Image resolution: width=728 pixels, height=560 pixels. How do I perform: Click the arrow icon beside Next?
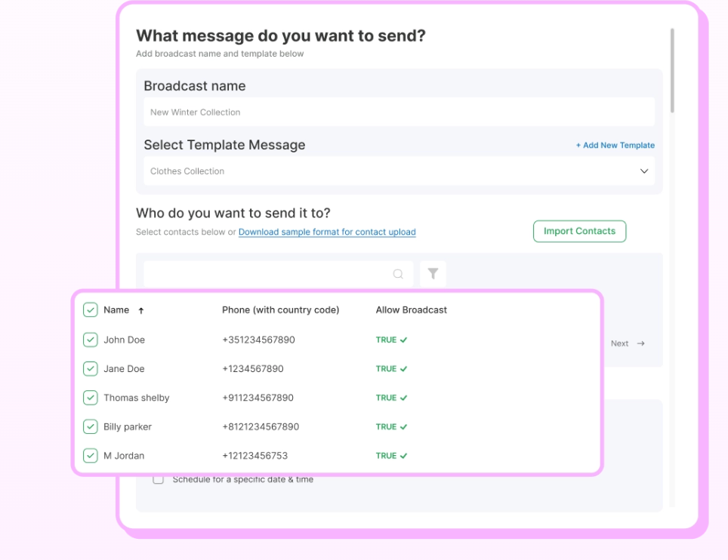[640, 343]
